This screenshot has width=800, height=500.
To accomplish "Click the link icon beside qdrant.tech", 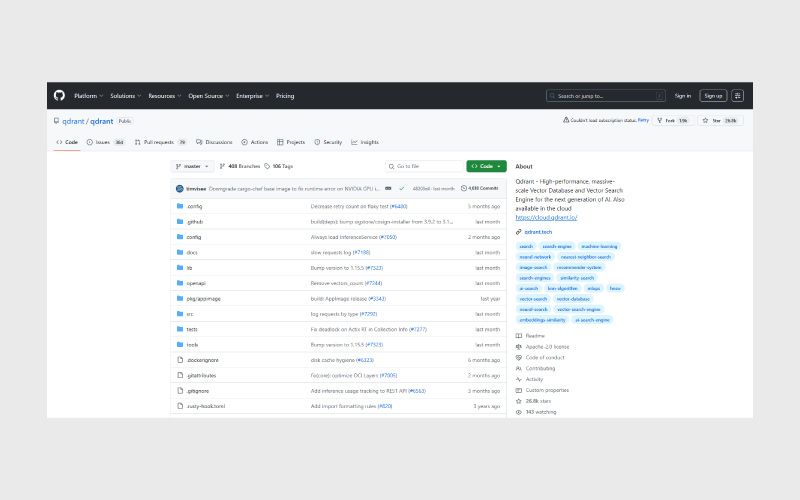I will (x=518, y=231).
